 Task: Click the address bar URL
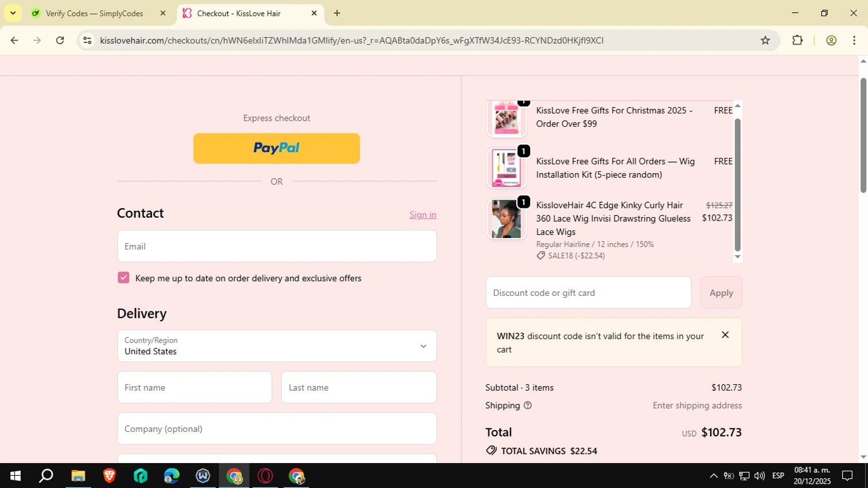pyautogui.click(x=351, y=41)
